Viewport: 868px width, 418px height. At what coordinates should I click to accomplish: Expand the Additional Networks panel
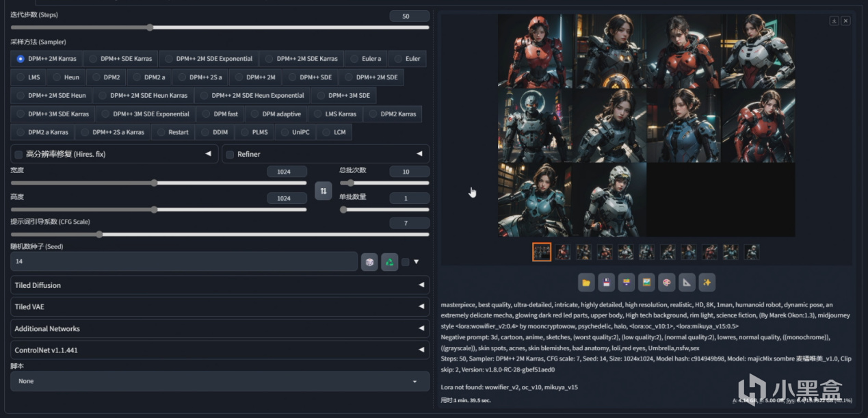220,328
